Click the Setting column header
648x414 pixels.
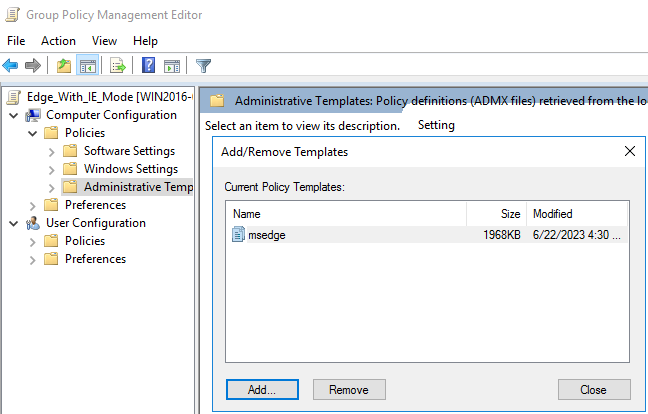coord(436,125)
